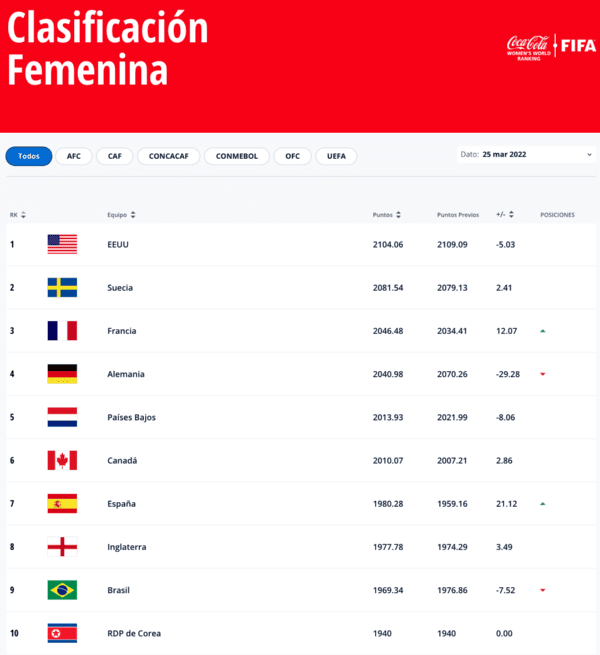This screenshot has width=600, height=655.
Task: Click the Brazil flag icon
Action: (x=62, y=590)
